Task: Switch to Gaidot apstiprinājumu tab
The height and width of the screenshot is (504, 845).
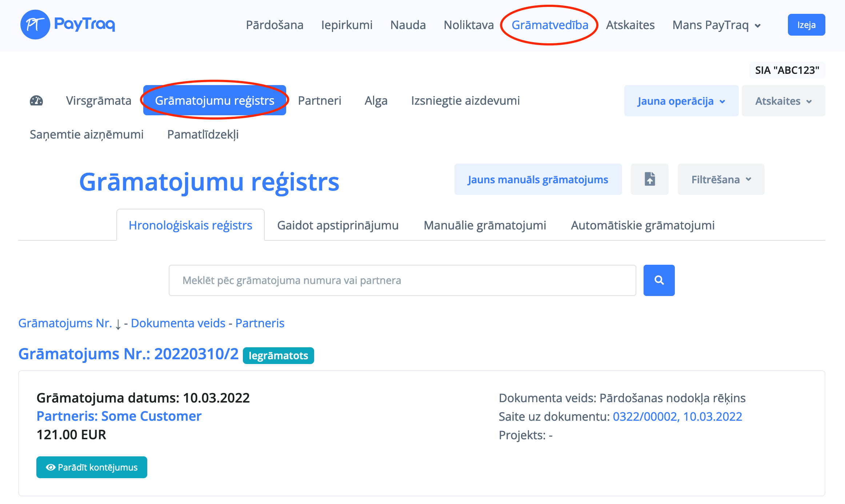Action: click(x=338, y=225)
